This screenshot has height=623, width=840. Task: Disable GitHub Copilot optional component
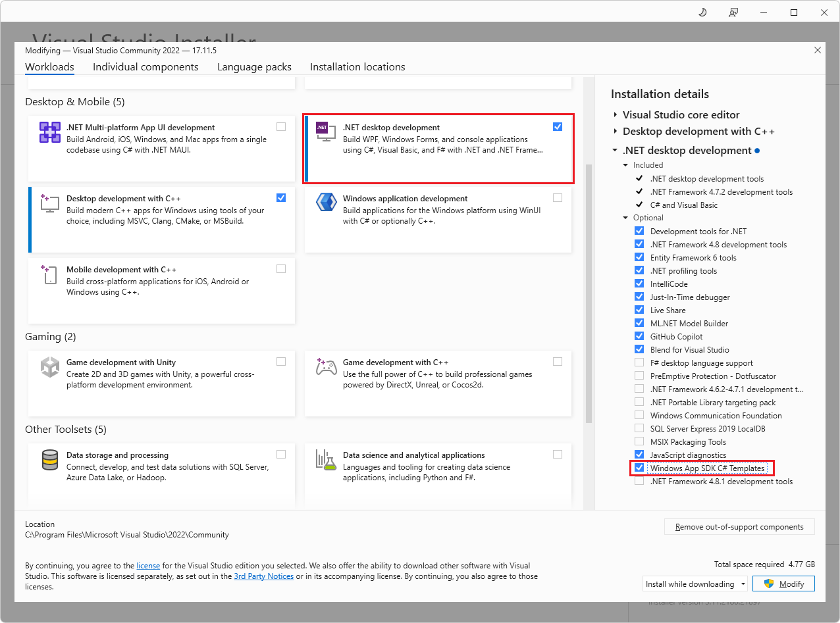click(x=639, y=336)
